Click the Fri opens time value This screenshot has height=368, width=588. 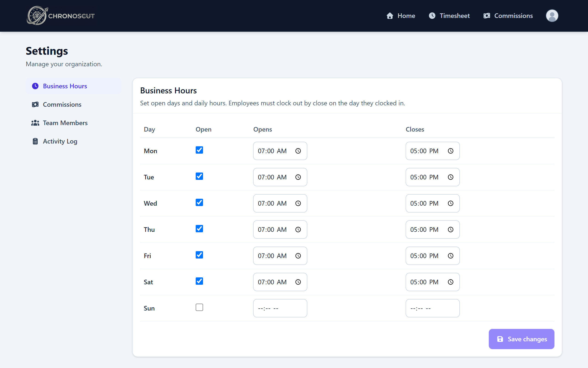pyautogui.click(x=272, y=256)
